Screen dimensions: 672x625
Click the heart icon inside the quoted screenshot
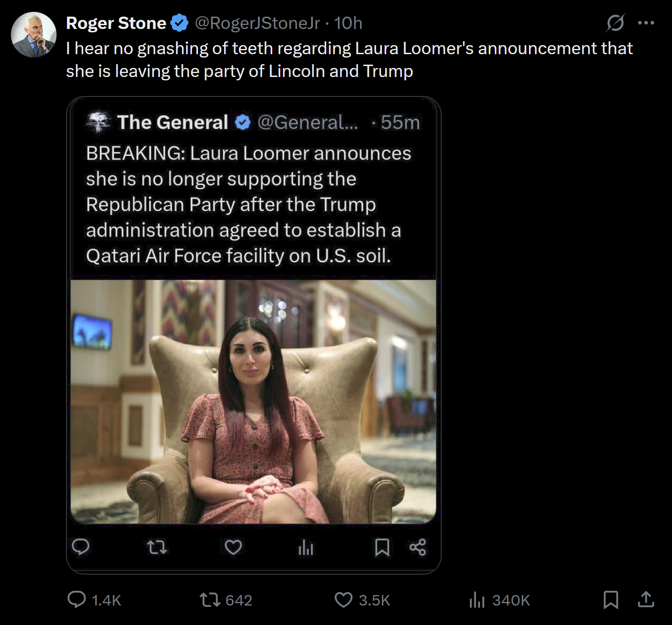[x=233, y=548]
